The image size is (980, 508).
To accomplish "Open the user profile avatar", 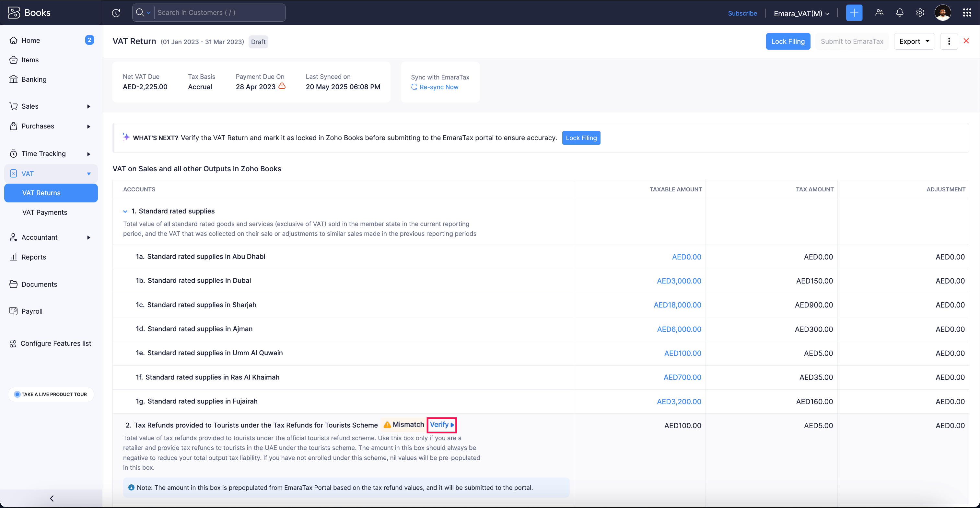I will point(943,13).
